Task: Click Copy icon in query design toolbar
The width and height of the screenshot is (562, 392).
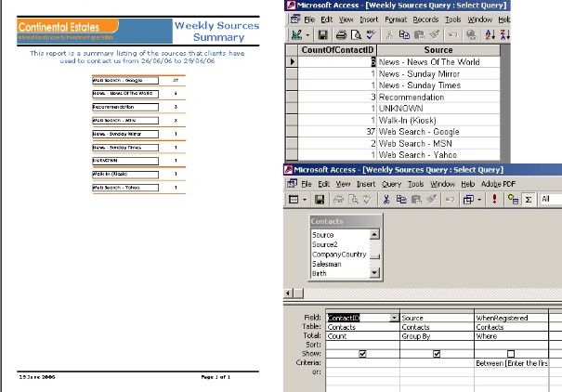Action: (x=401, y=200)
